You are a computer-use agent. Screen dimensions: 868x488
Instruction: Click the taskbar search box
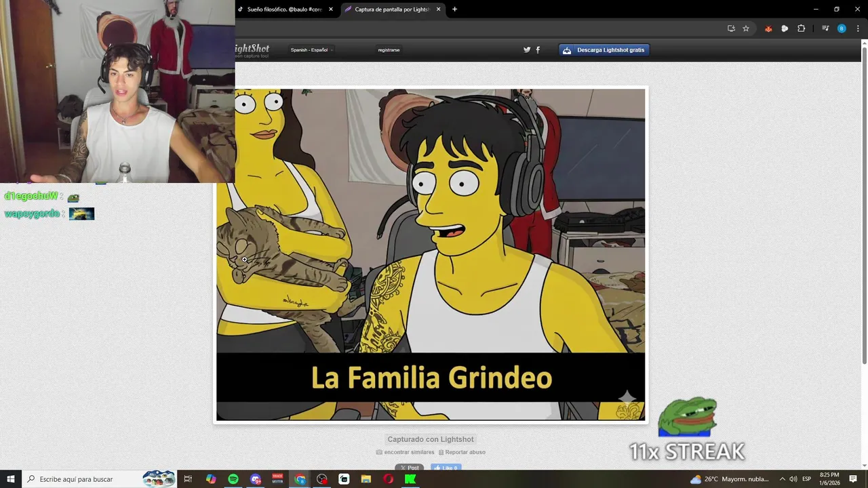(x=100, y=479)
